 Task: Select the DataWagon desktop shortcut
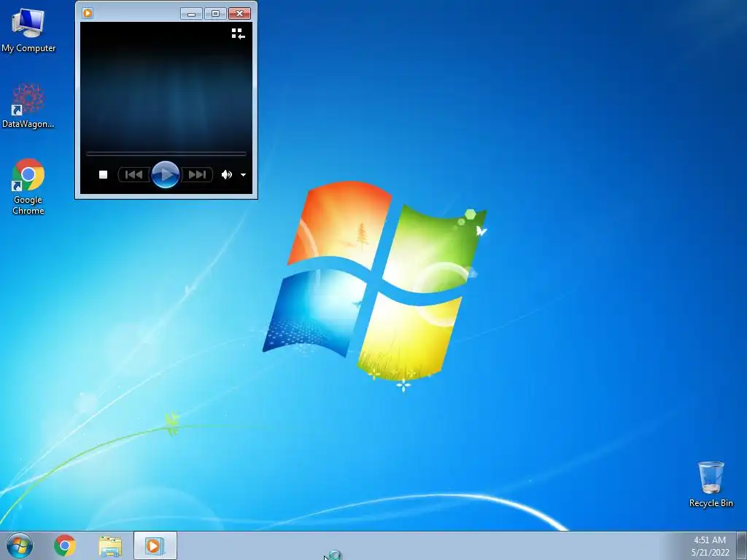tap(28, 106)
